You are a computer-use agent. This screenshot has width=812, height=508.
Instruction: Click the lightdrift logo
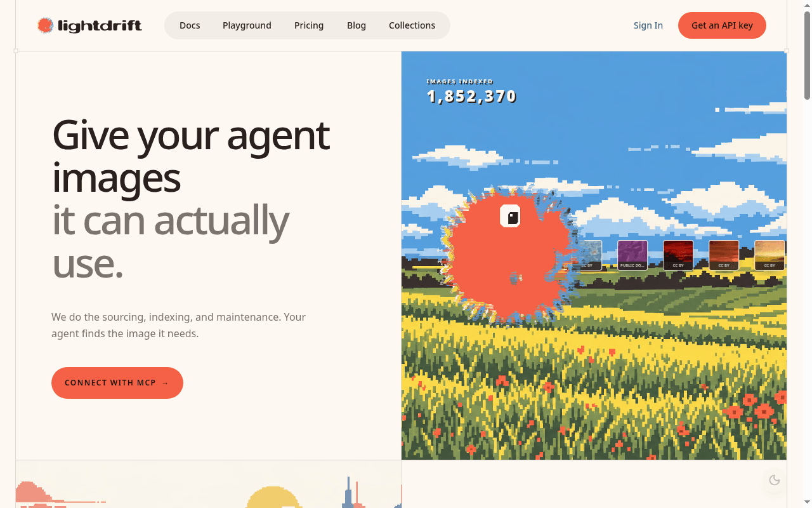coord(89,25)
